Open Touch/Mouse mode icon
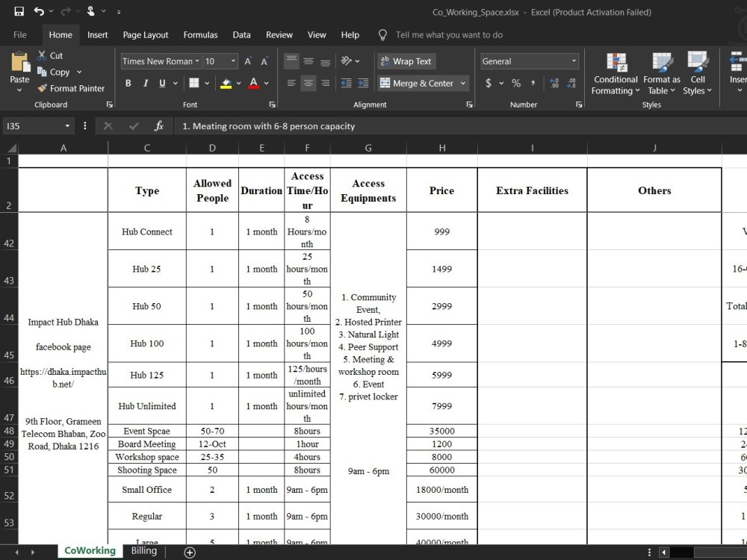 (90, 11)
